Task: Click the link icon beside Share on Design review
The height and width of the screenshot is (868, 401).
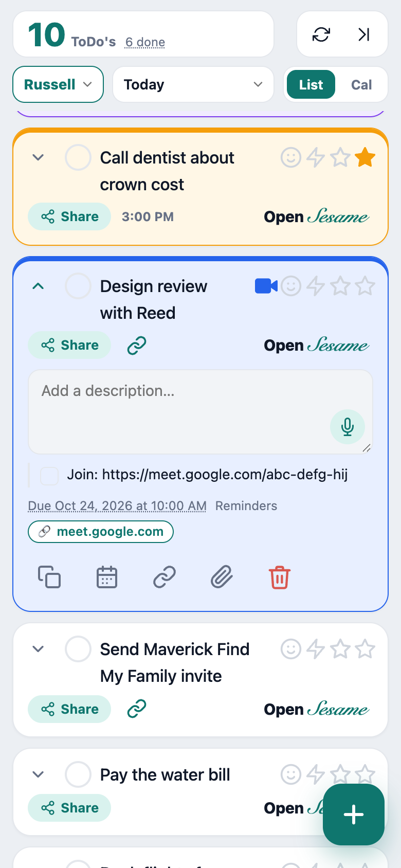Action: tap(137, 346)
